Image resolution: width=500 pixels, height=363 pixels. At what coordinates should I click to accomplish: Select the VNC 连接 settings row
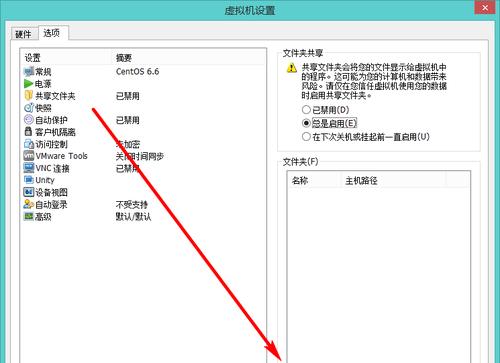point(143,168)
